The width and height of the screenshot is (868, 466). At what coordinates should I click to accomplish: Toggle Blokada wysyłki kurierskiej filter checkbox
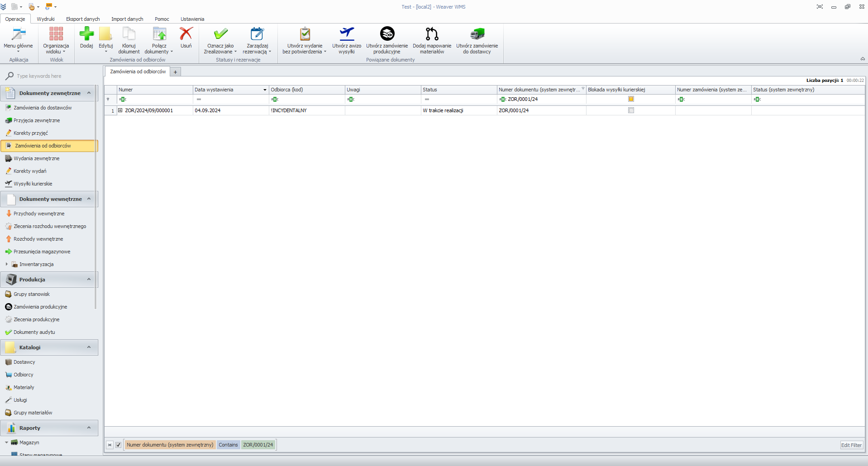631,99
